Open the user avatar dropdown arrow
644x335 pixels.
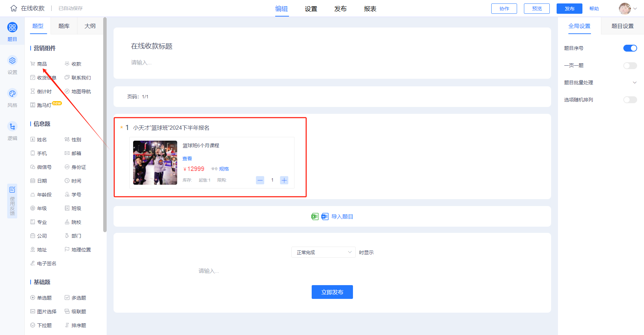[635, 9]
